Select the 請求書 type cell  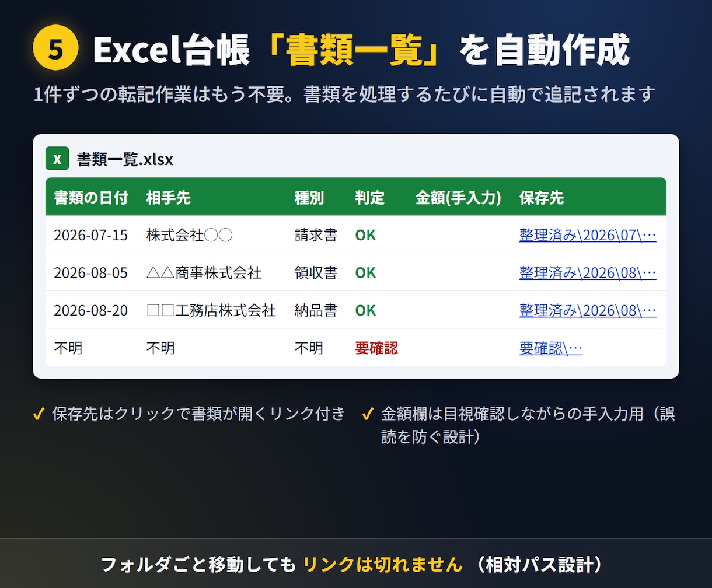coord(316,235)
